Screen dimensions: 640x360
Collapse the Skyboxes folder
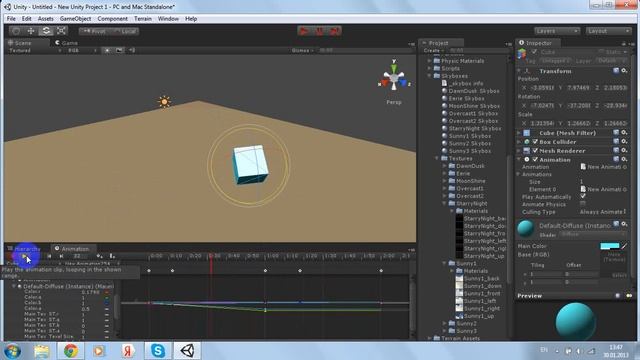coord(430,76)
